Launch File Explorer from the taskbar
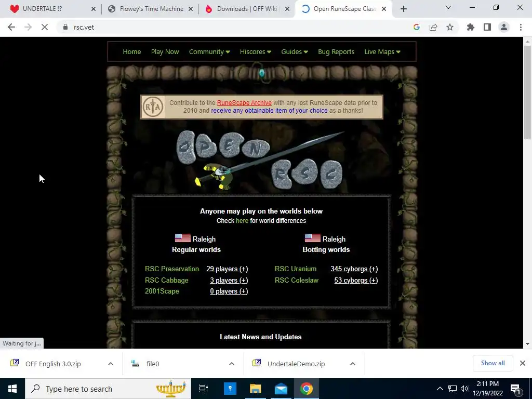 (x=256, y=389)
